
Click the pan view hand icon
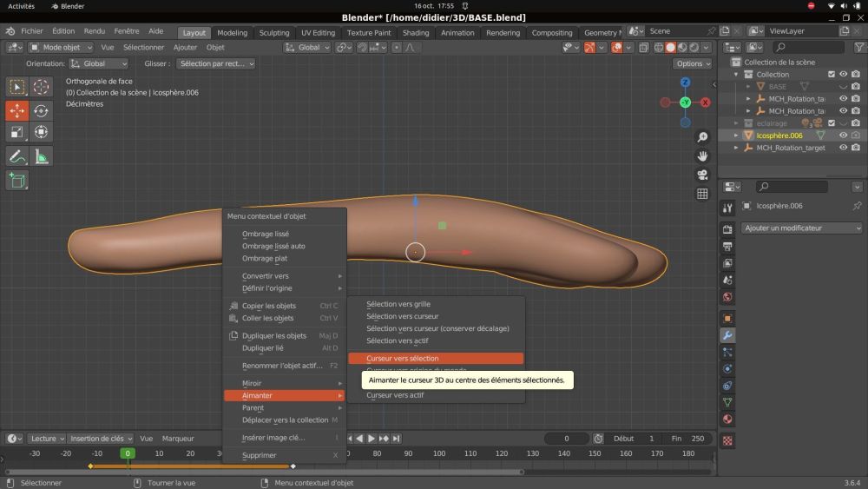coord(702,156)
